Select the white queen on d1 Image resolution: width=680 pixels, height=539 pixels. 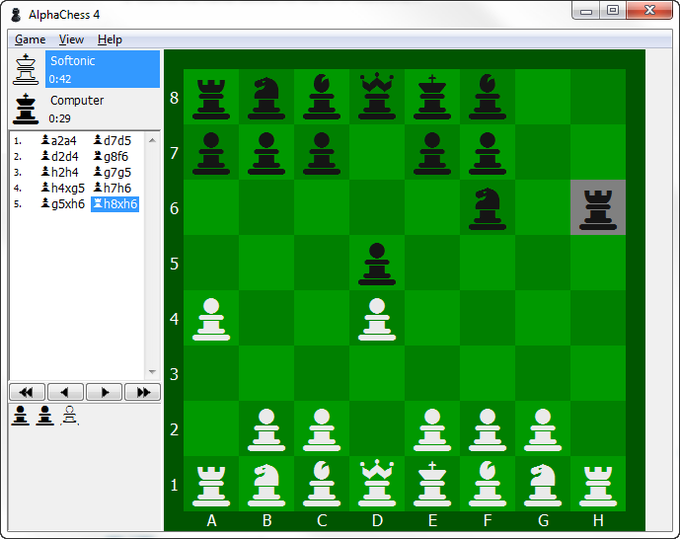pyautogui.click(x=377, y=484)
